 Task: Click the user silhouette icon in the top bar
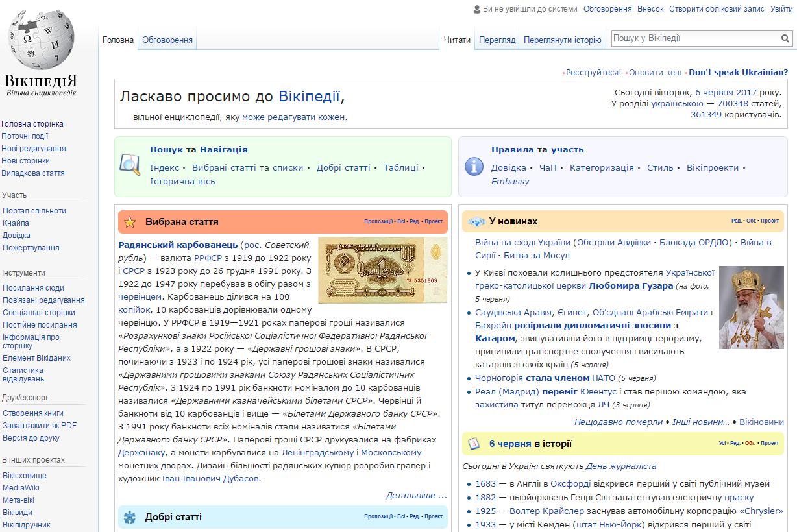pos(476,8)
